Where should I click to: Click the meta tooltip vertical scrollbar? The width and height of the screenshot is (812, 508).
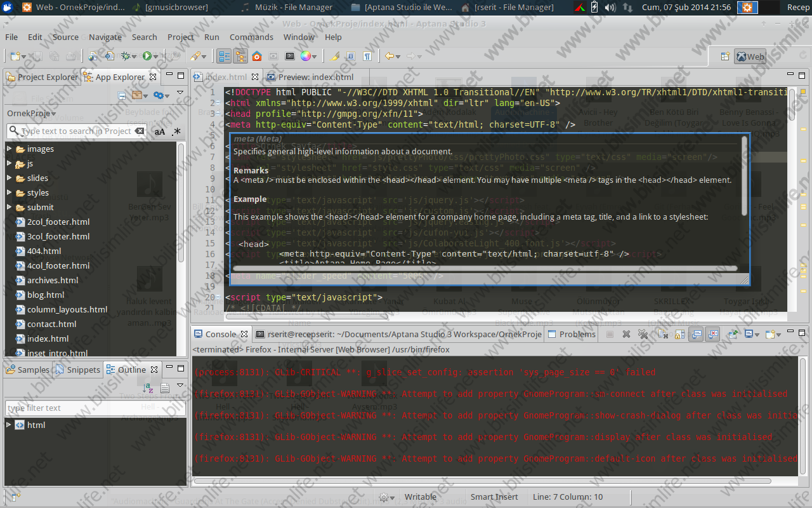pyautogui.click(x=744, y=175)
